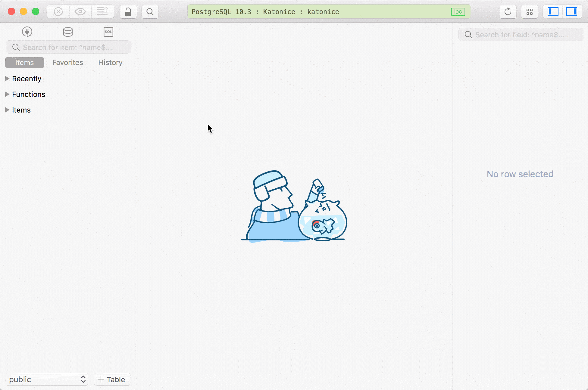Switch to the Favorites tab

(67, 62)
